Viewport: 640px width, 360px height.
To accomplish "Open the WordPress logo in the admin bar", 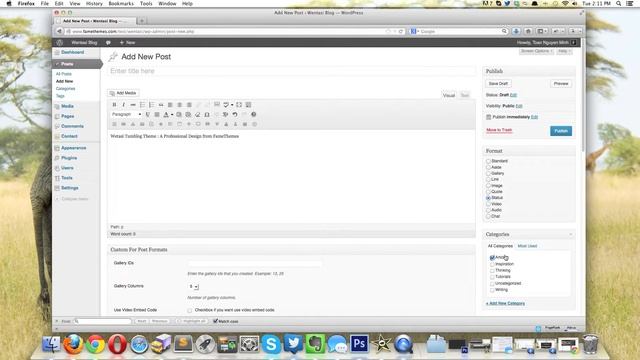I will [60, 42].
